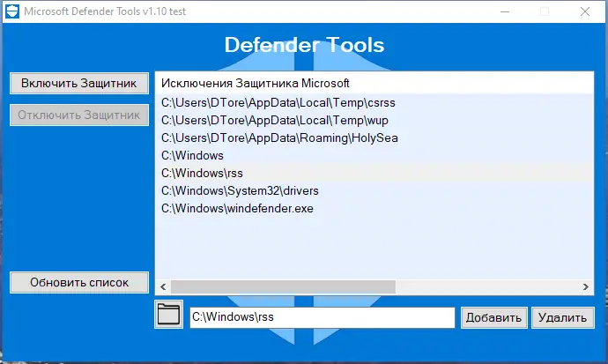This screenshot has height=364, width=608.
Task: Click the left arrow of horizontal scrollbar
Action: pos(163,286)
